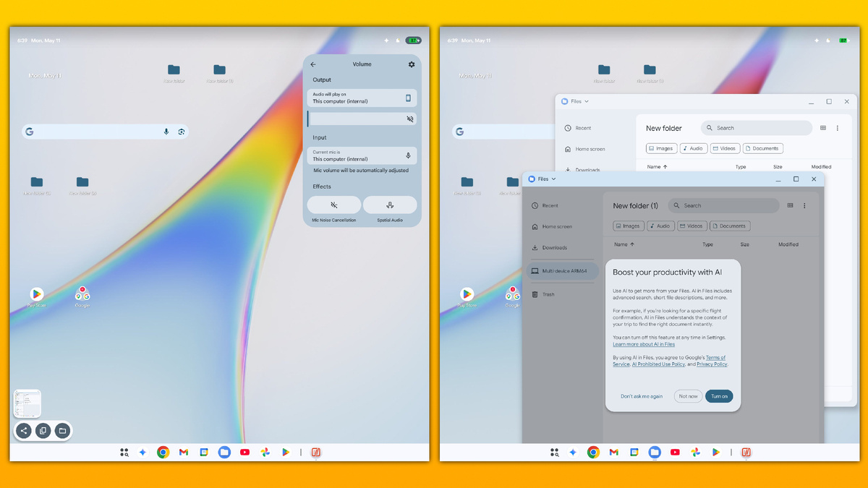
Task: Toggle Mic Noise Cancellation
Action: click(334, 205)
